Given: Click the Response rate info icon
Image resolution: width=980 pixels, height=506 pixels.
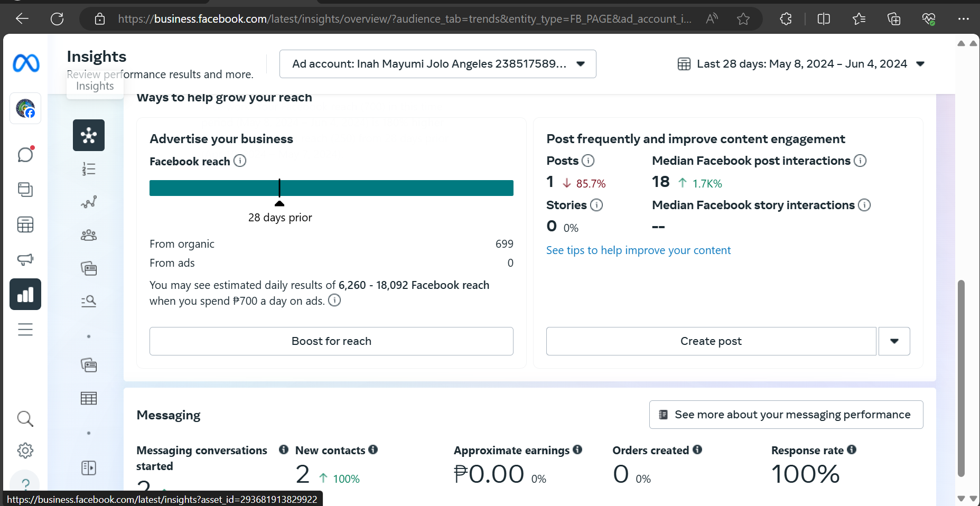Looking at the screenshot, I should pyautogui.click(x=852, y=449).
